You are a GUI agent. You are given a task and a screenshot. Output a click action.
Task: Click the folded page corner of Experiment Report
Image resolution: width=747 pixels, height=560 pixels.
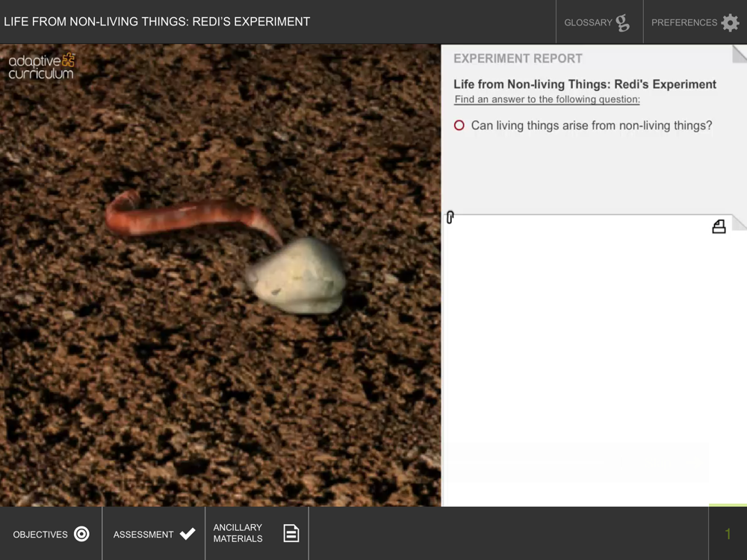(740, 54)
